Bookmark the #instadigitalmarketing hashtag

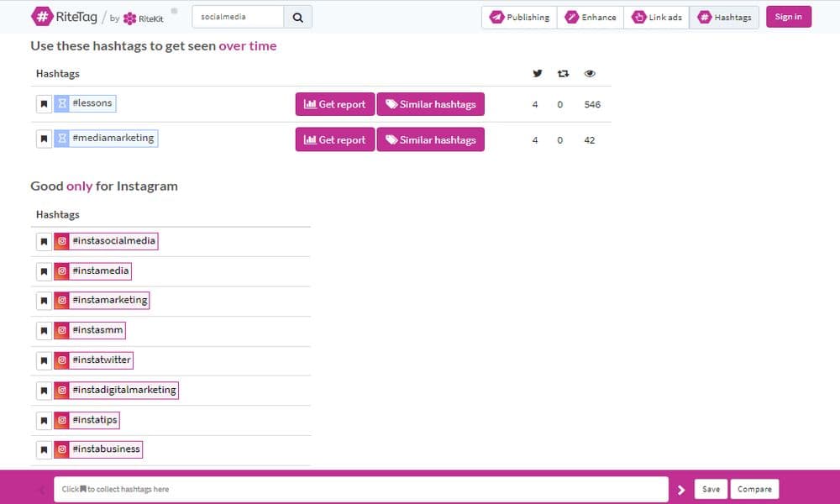(x=44, y=391)
